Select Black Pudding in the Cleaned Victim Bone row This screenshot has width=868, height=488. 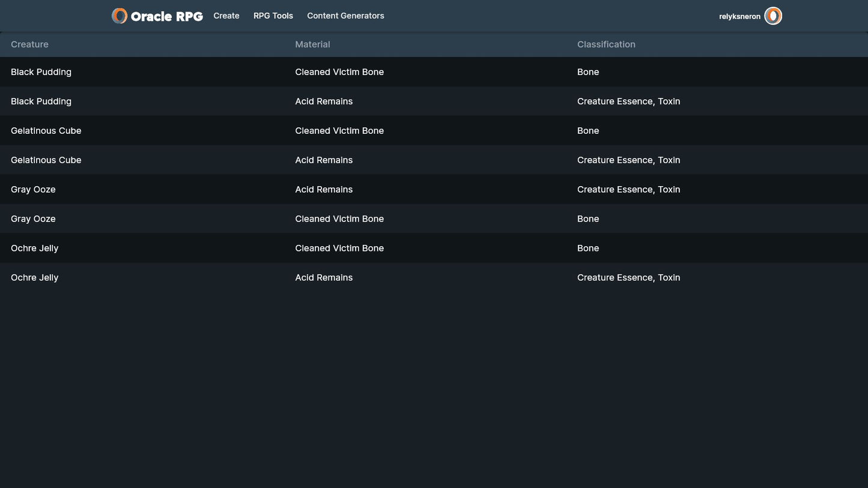tap(41, 72)
